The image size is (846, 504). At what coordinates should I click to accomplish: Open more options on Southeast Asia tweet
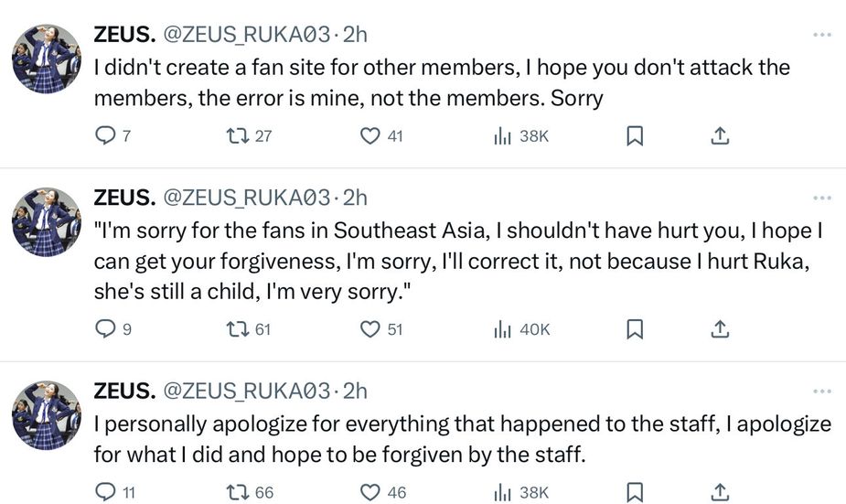(822, 198)
